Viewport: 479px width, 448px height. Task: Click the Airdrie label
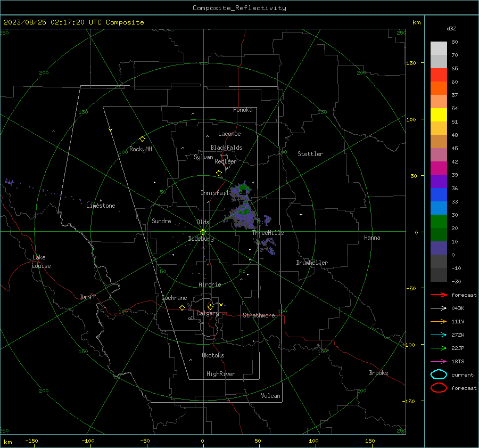(210, 284)
